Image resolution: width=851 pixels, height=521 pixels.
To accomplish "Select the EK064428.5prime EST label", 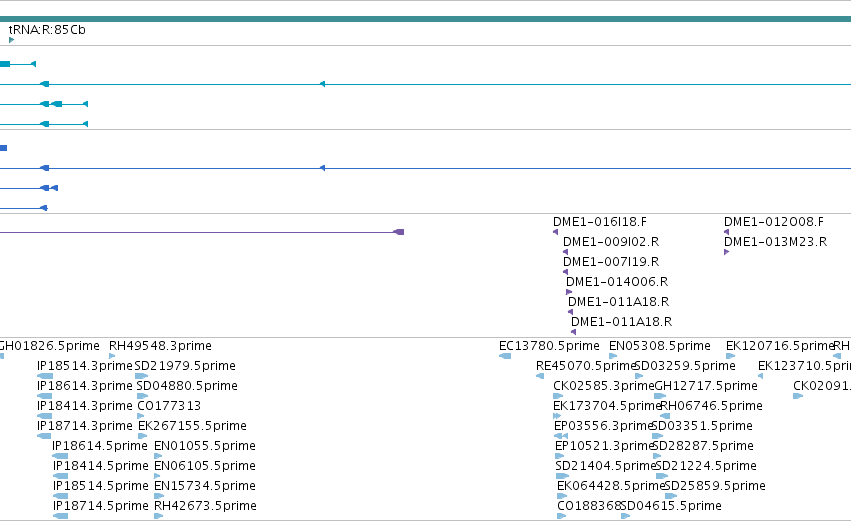I will click(x=611, y=486).
